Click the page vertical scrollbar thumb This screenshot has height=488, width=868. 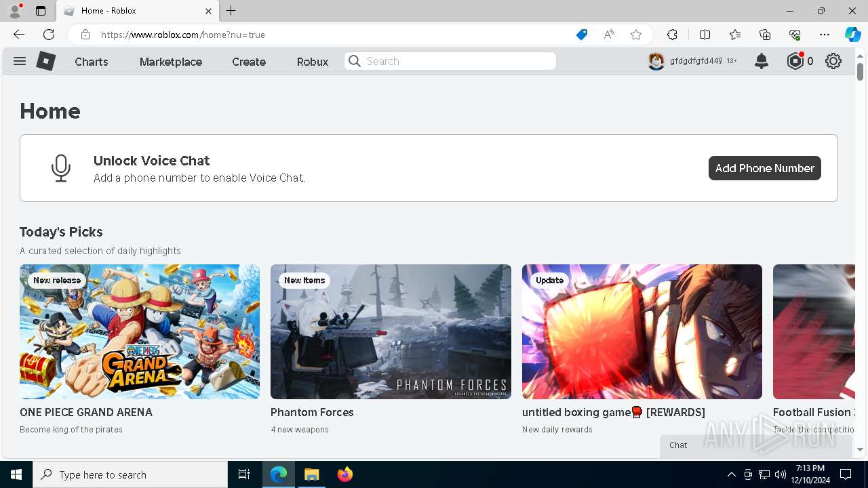click(x=860, y=71)
